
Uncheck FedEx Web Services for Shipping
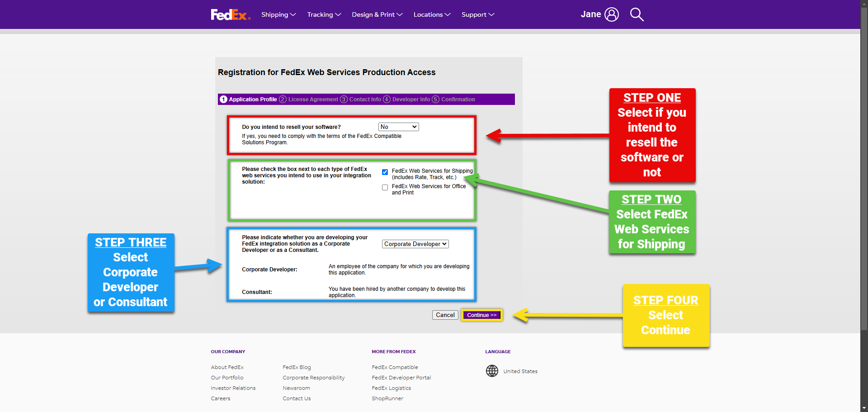pos(385,172)
